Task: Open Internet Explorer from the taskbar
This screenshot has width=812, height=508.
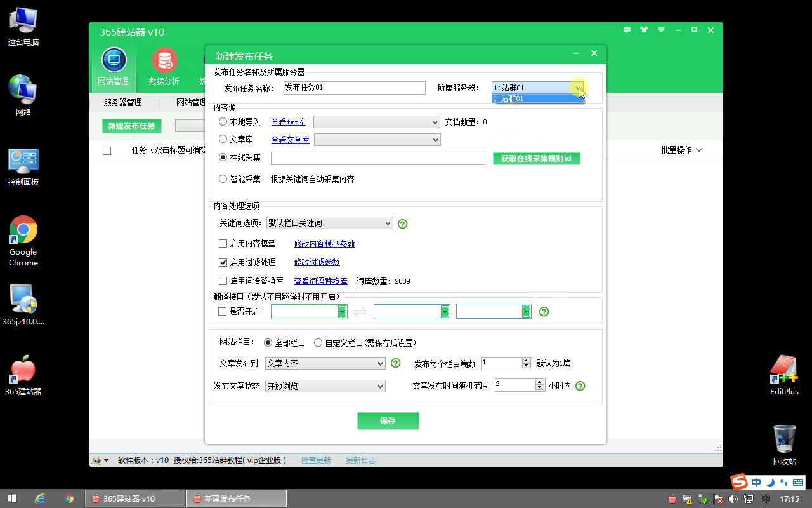Action: [x=40, y=498]
